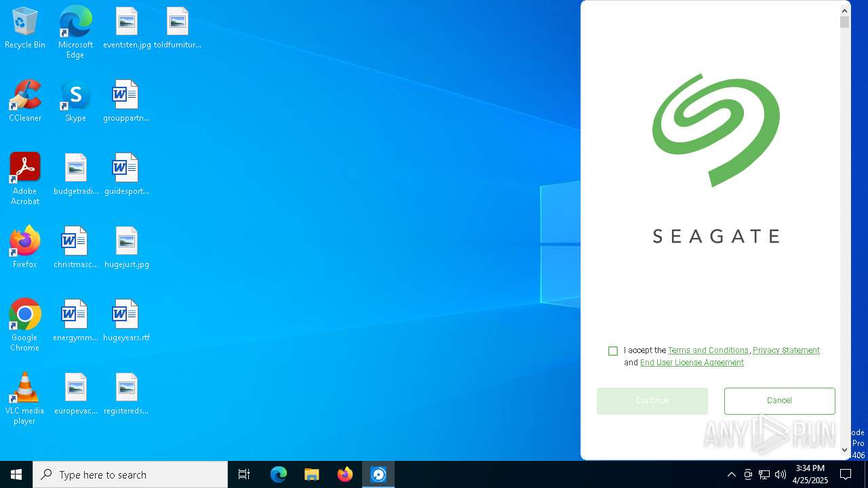Open Edge from the taskbar
Screen dimensions: 868x488
pos(279,474)
